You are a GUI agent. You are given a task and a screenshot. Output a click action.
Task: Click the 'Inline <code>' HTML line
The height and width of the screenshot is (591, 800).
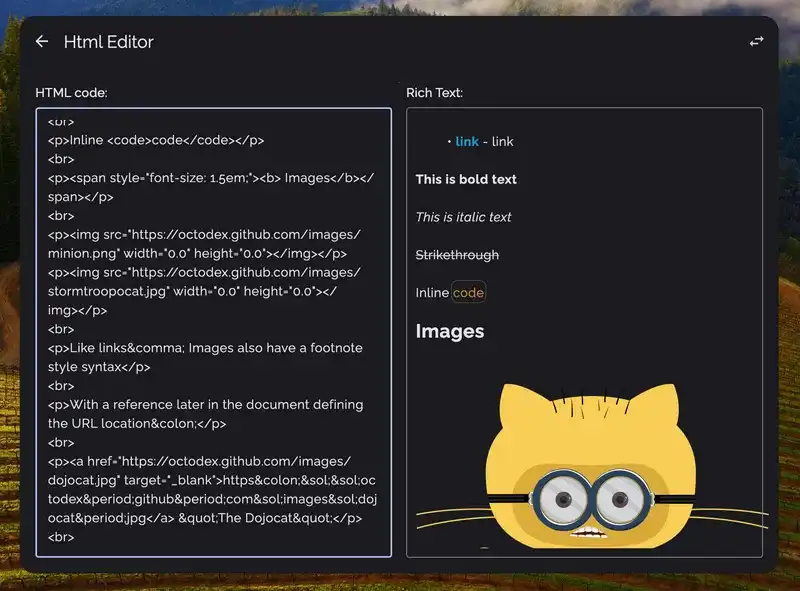(x=156, y=140)
